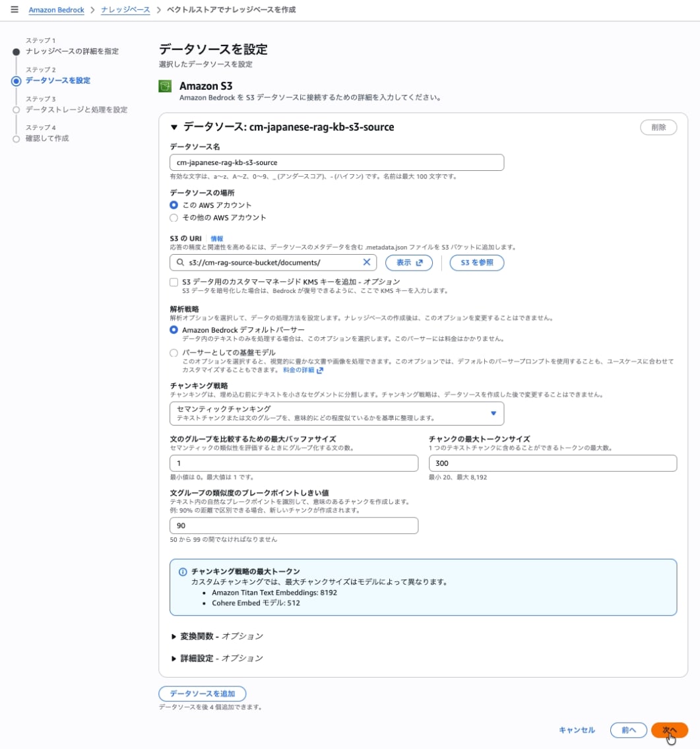
Task: Go to Amazon Bedrock breadcrumb
Action: coord(55,10)
